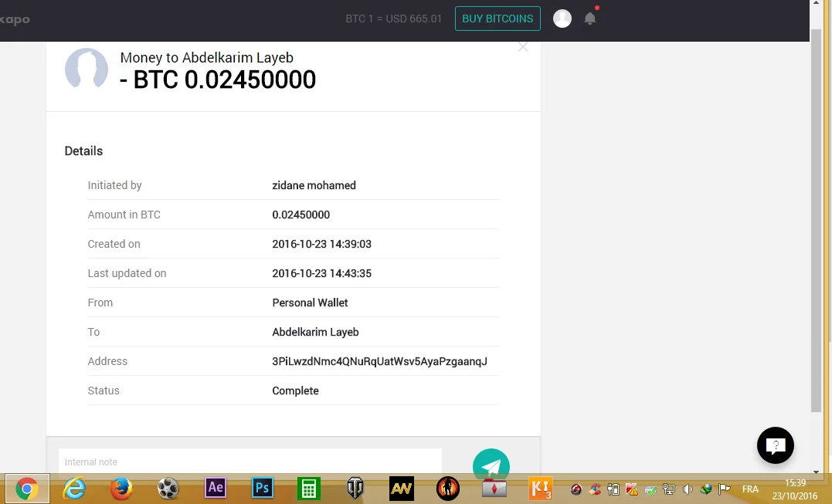Click the volume speaker tray icon
Image resolution: width=832 pixels, height=504 pixels.
(688, 489)
